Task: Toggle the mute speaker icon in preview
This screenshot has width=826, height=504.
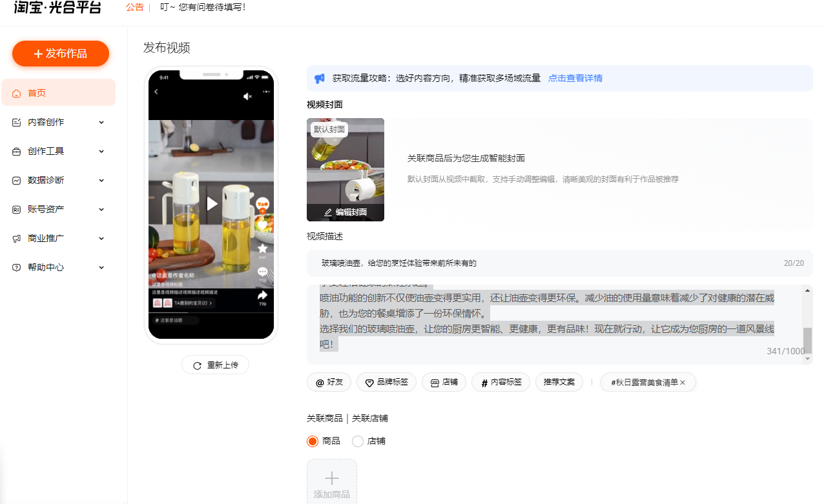Action: (247, 96)
